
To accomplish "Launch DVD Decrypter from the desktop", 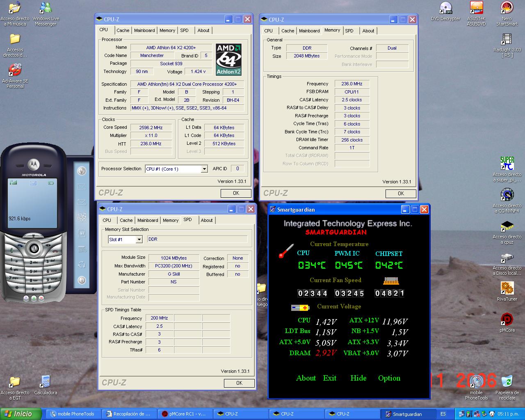I will 445,8.
